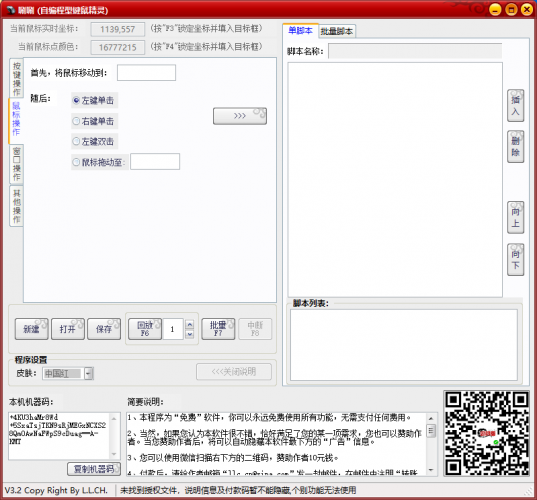Click the 中断 F8 button
Image resolution: width=537 pixels, height=500 pixels.
pos(255,329)
